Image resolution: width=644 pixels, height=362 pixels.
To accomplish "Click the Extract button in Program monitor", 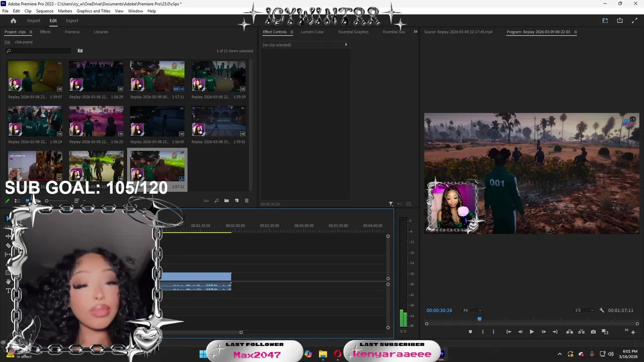I will [x=581, y=332].
